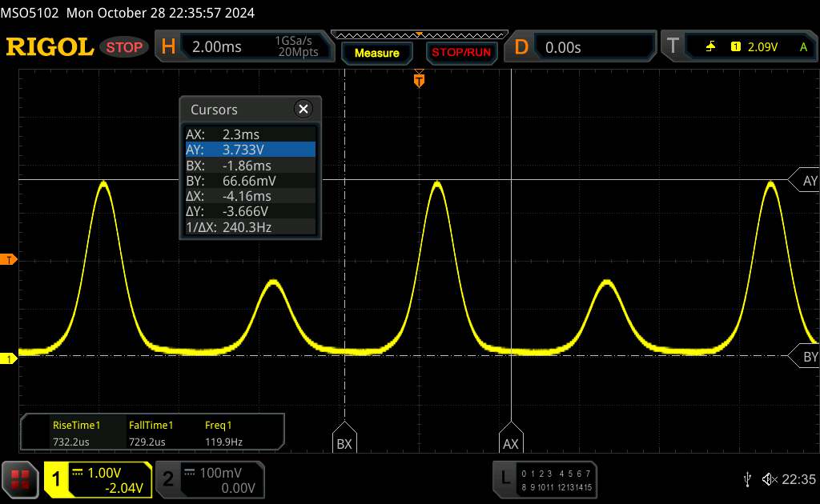820x504 pixels.
Task: Open the function navigation grid icon
Action: pos(21,479)
